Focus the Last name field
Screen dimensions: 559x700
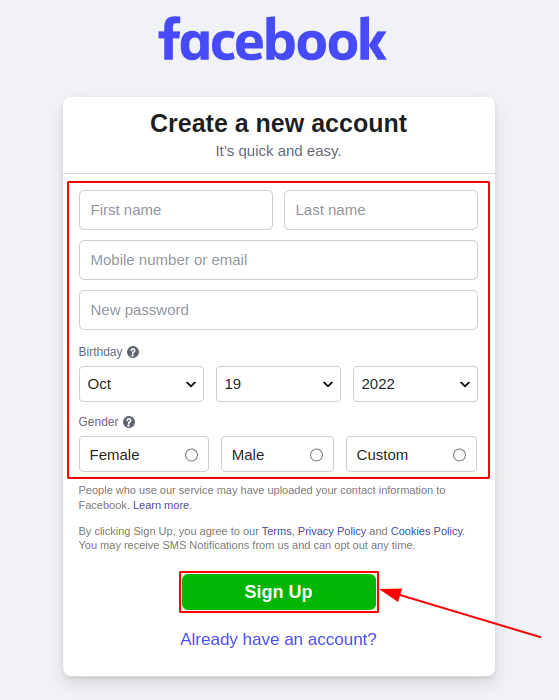click(x=381, y=210)
